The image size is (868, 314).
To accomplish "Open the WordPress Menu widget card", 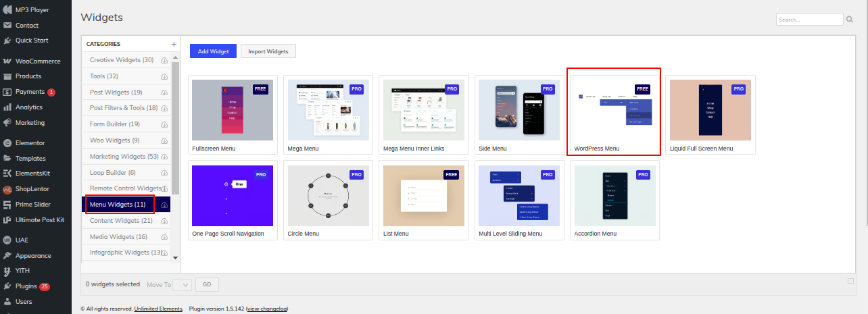I will tap(614, 115).
